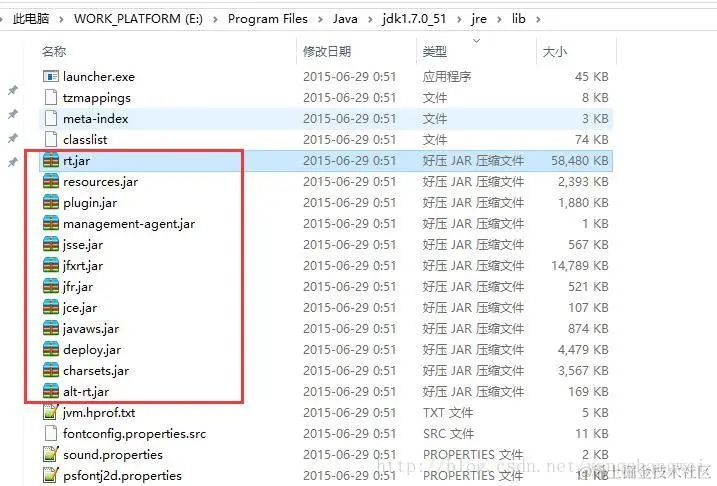Image resolution: width=717 pixels, height=486 pixels.
Task: Click the 4,479 KB size of deploy.jar
Action: pyautogui.click(x=583, y=350)
